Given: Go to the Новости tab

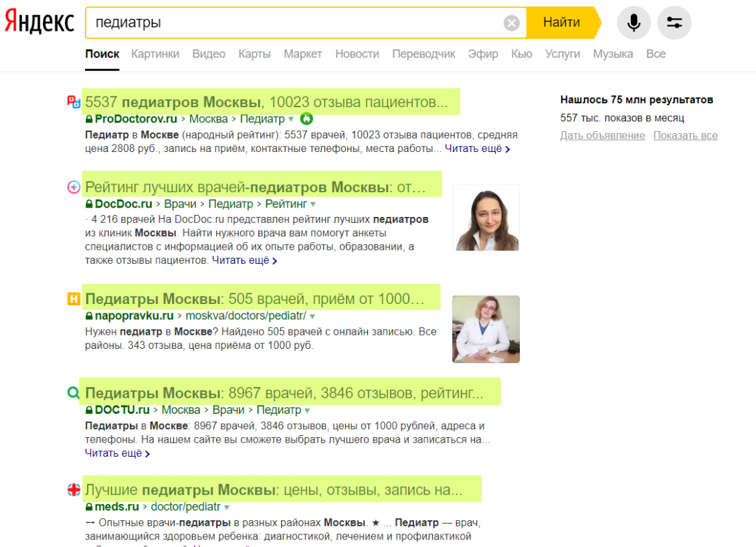Looking at the screenshot, I should [357, 54].
